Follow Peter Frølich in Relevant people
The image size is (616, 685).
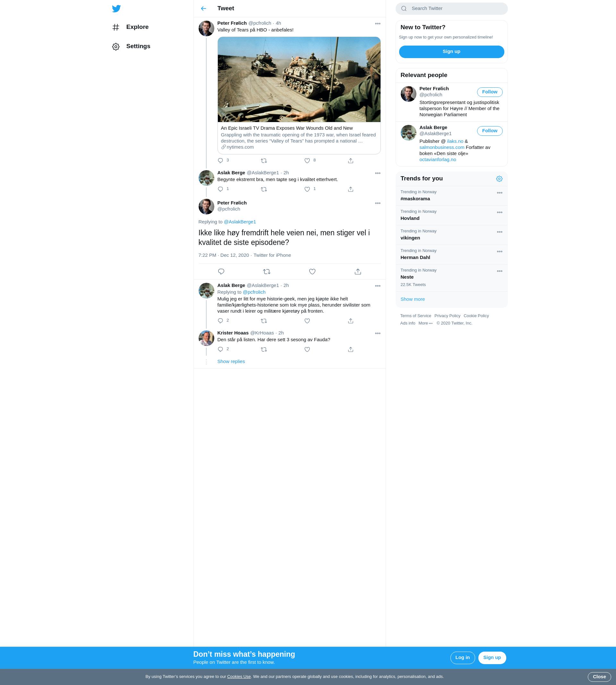pos(489,92)
